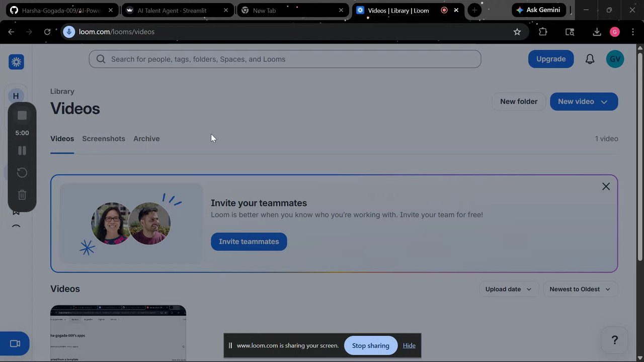644x362 pixels.
Task: Click the New folder button
Action: coord(519,102)
